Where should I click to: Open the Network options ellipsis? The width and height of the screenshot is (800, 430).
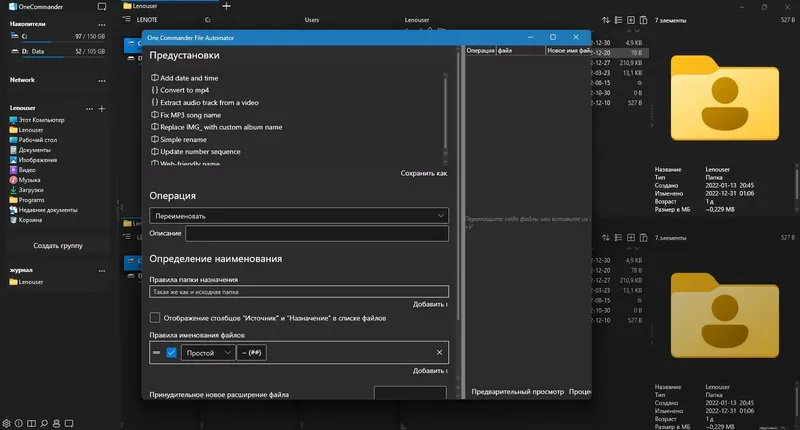pyautogui.click(x=102, y=81)
